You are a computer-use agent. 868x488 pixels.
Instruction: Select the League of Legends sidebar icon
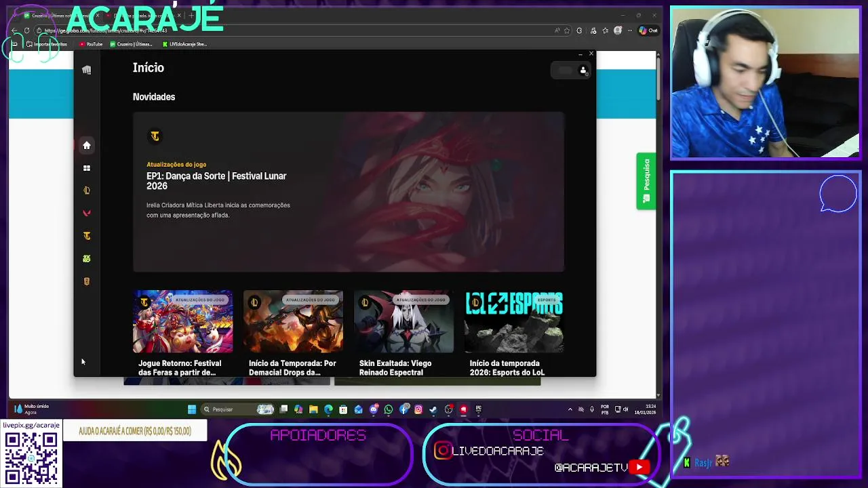coord(87,190)
